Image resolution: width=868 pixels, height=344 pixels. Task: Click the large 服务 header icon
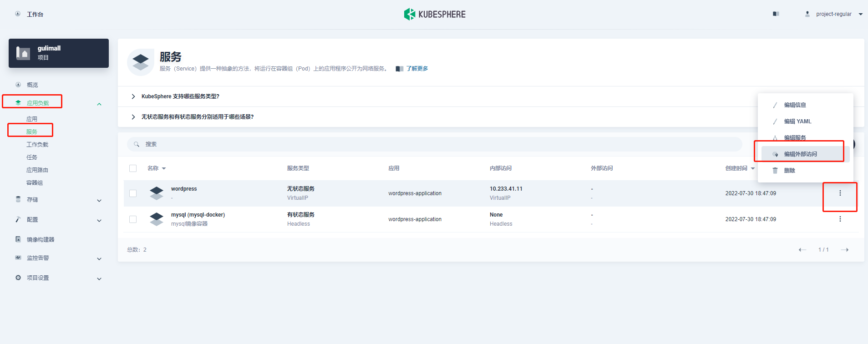[141, 62]
